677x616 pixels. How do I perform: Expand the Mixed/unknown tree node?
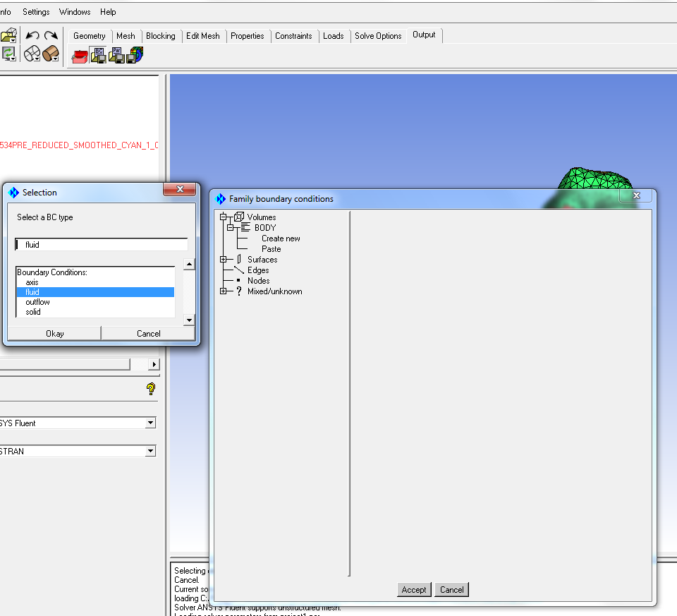[x=224, y=291]
